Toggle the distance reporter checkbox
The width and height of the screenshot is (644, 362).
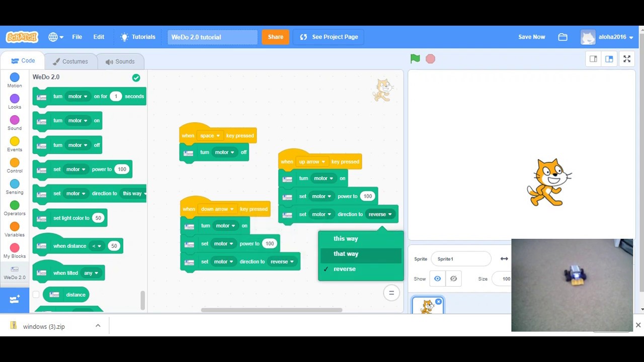point(36,295)
